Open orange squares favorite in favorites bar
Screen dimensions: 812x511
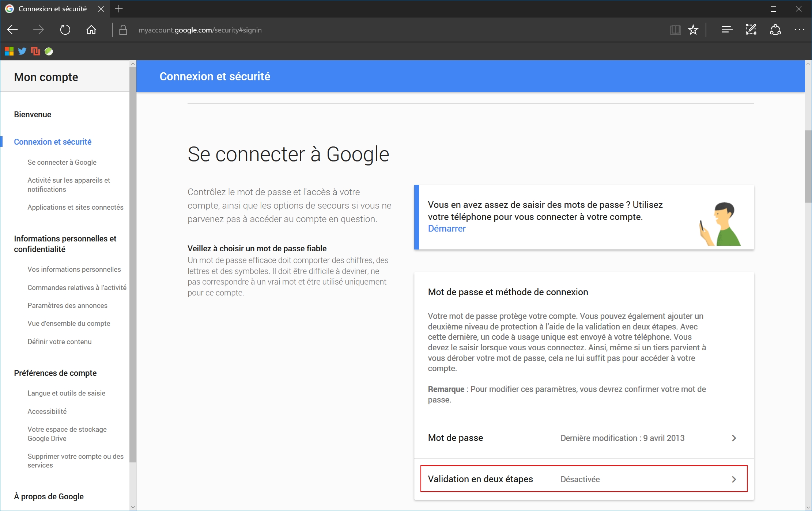click(35, 51)
